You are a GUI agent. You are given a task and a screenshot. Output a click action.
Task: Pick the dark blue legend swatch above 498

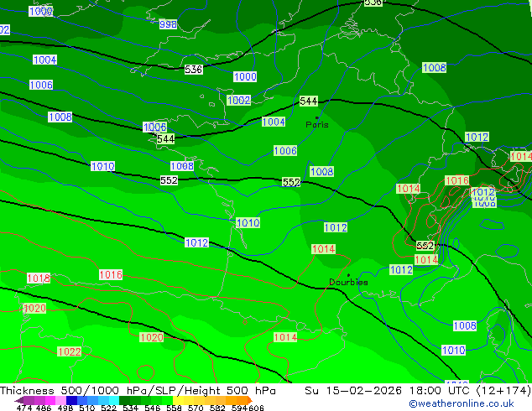71,400
